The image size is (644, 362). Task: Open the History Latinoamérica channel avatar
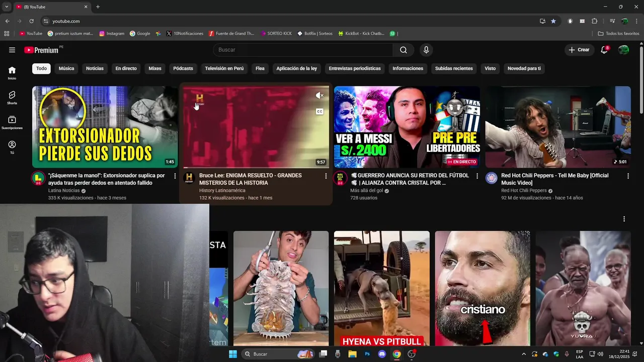tap(189, 178)
